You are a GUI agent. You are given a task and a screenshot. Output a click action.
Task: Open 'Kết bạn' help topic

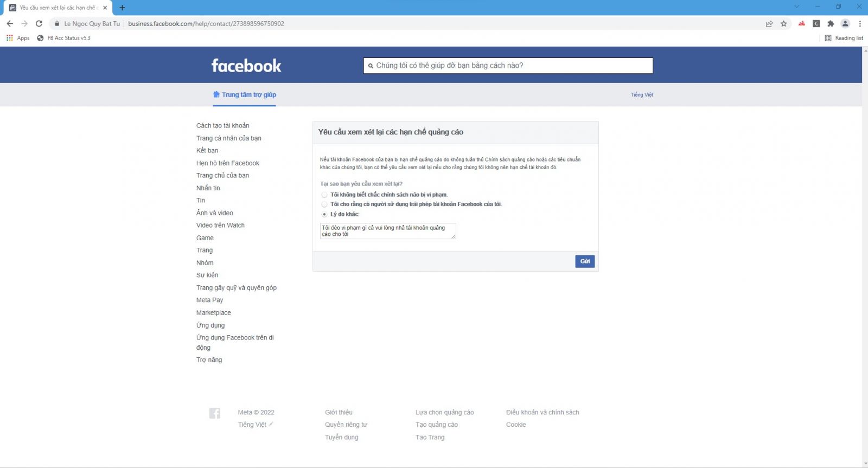pyautogui.click(x=207, y=151)
